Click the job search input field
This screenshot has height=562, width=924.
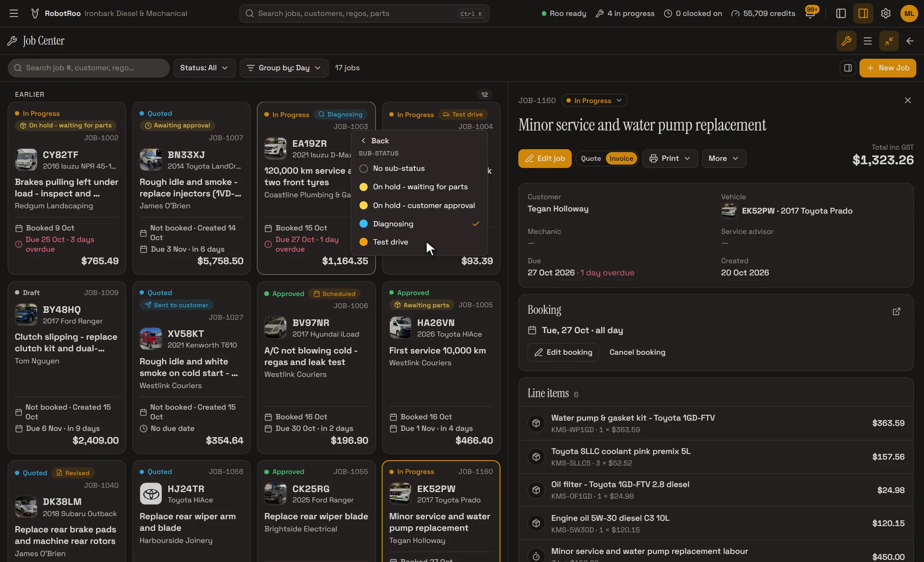[x=89, y=68]
